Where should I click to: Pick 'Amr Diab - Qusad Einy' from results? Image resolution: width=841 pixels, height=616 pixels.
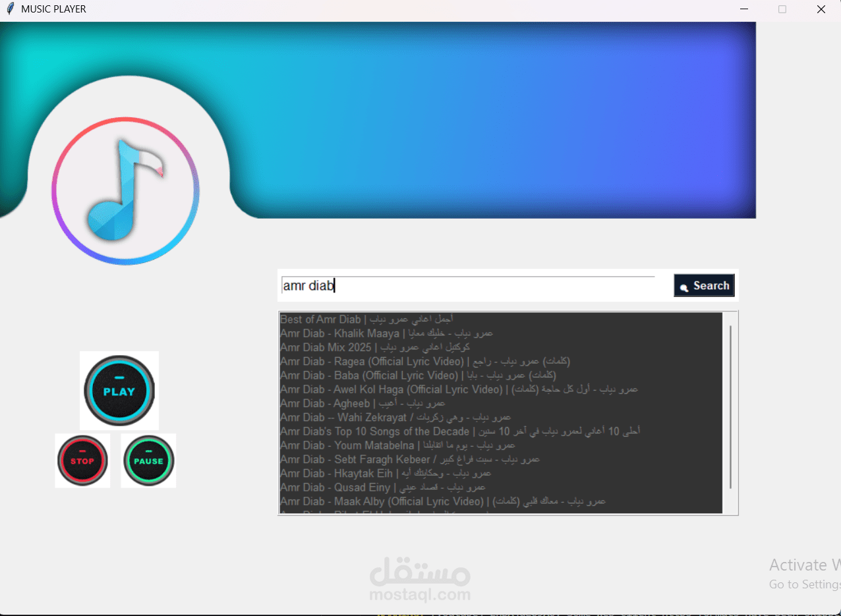(382, 487)
